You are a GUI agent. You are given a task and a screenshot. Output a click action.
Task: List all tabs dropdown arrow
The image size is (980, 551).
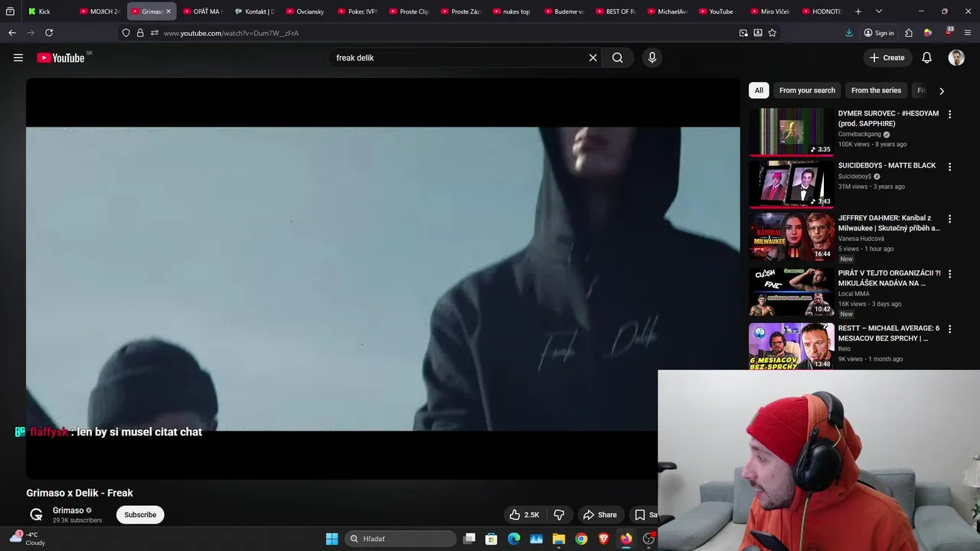click(878, 11)
